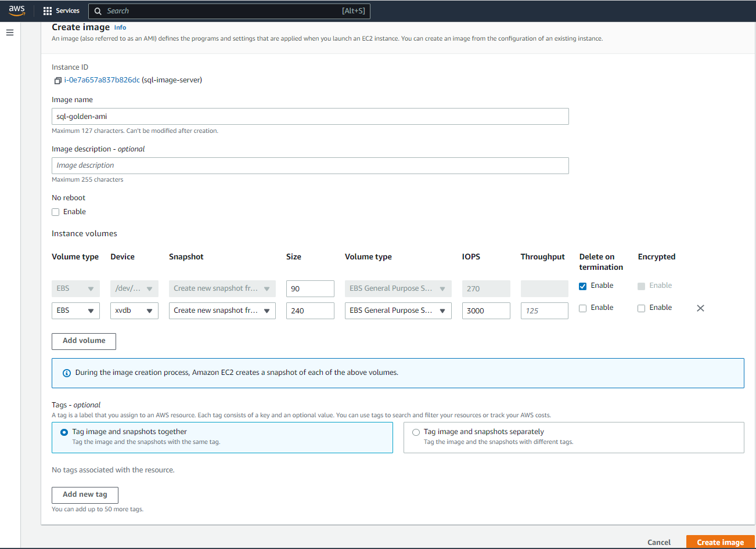The width and height of the screenshot is (756, 549).
Task: Open EBS volume type dropdown for xvdb row
Action: (75, 310)
